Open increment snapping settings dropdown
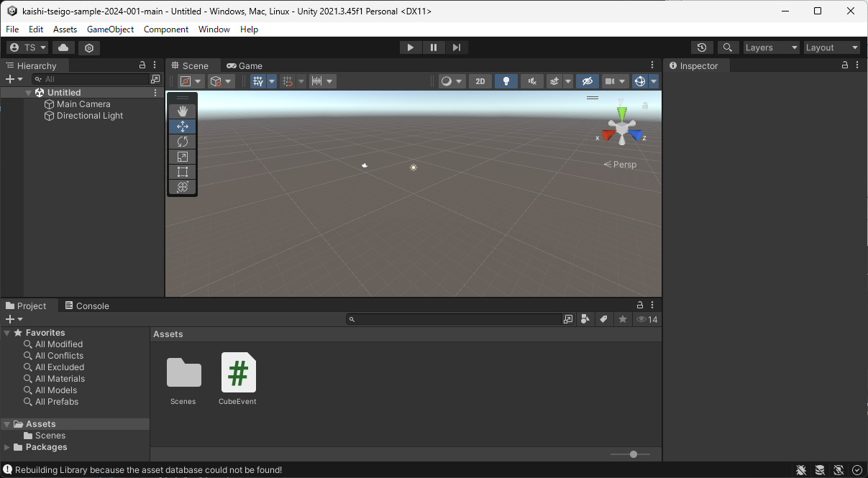Viewport: 868px width, 478px height. [x=322, y=81]
